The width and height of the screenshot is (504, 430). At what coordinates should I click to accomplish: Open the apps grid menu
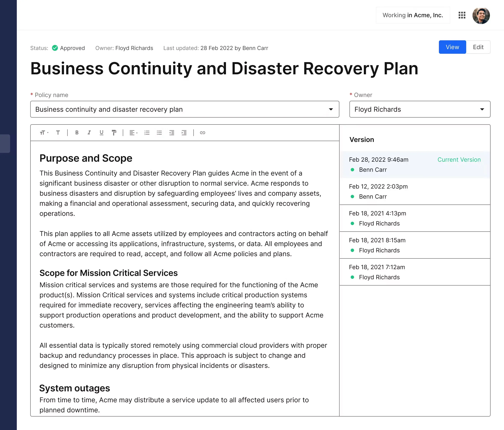(x=462, y=15)
